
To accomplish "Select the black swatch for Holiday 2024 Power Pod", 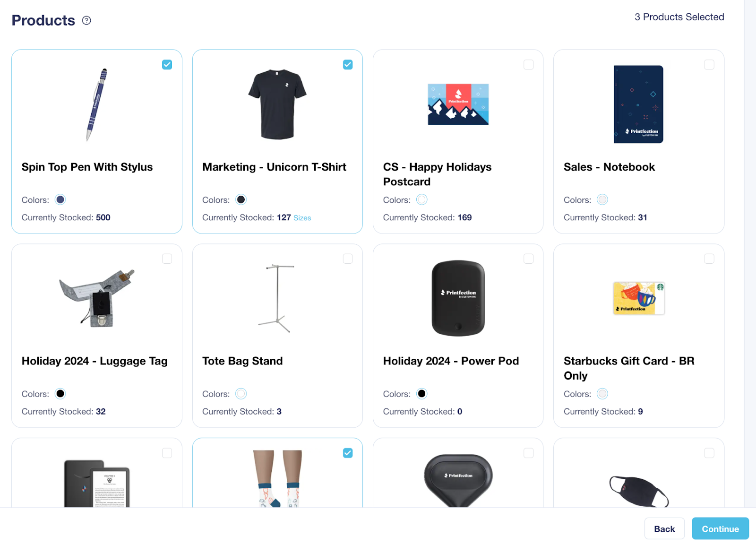I will (422, 394).
